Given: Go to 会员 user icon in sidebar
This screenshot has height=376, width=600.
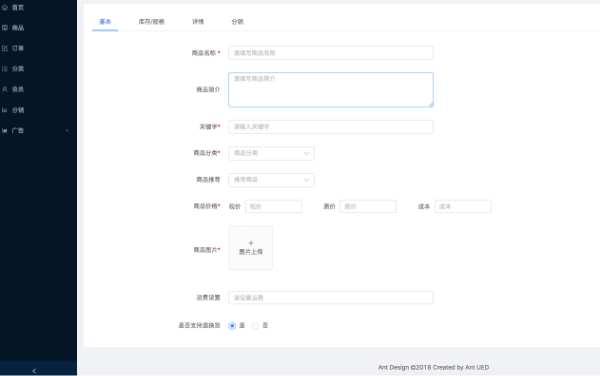Looking at the screenshot, I should click(5, 89).
